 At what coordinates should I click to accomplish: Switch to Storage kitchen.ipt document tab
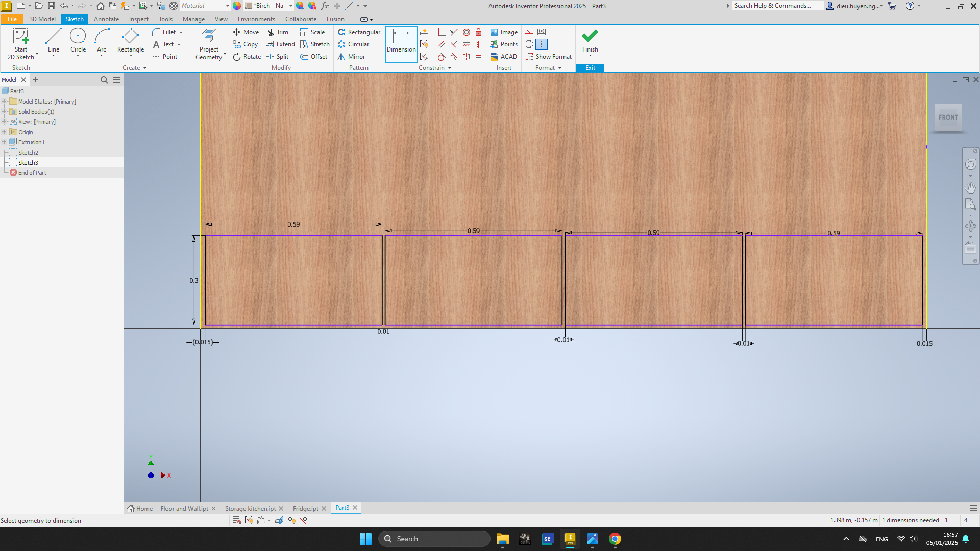(x=250, y=509)
